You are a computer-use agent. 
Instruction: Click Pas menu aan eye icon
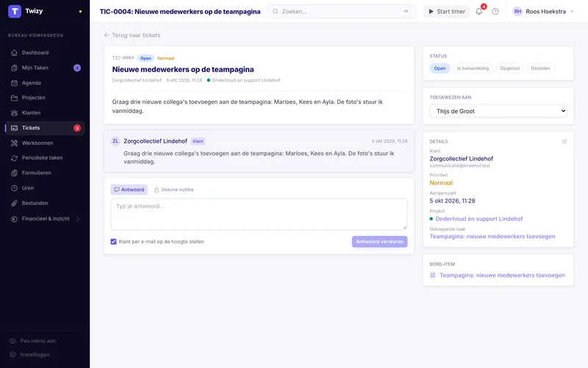click(12, 341)
